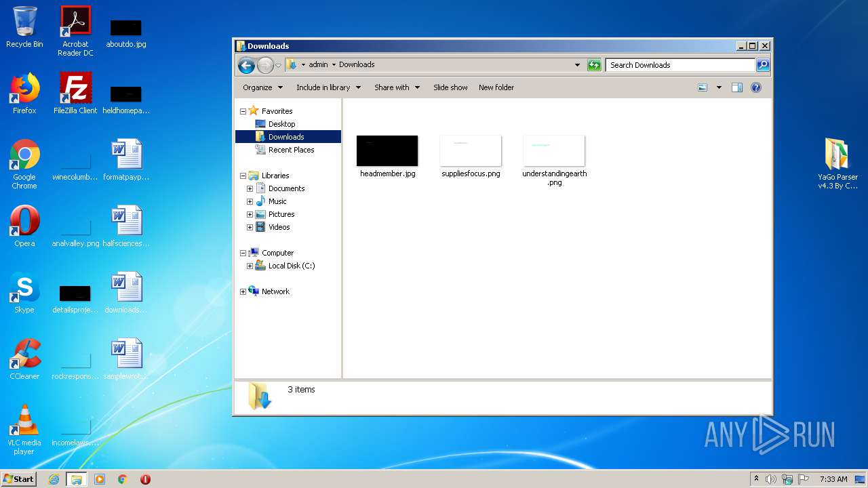Launch Acrobat Reader DC shortcut
This screenshot has width=868, height=488.
75,31
